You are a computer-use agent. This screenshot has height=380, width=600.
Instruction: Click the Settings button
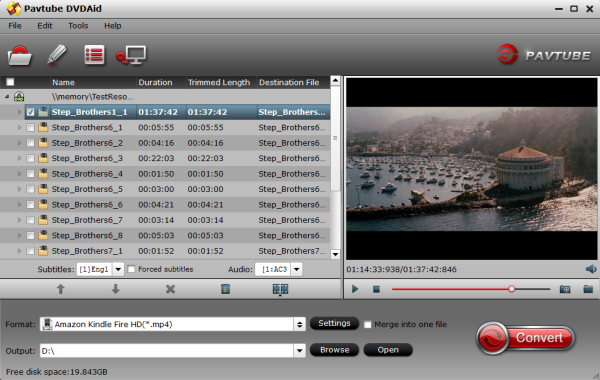(334, 323)
